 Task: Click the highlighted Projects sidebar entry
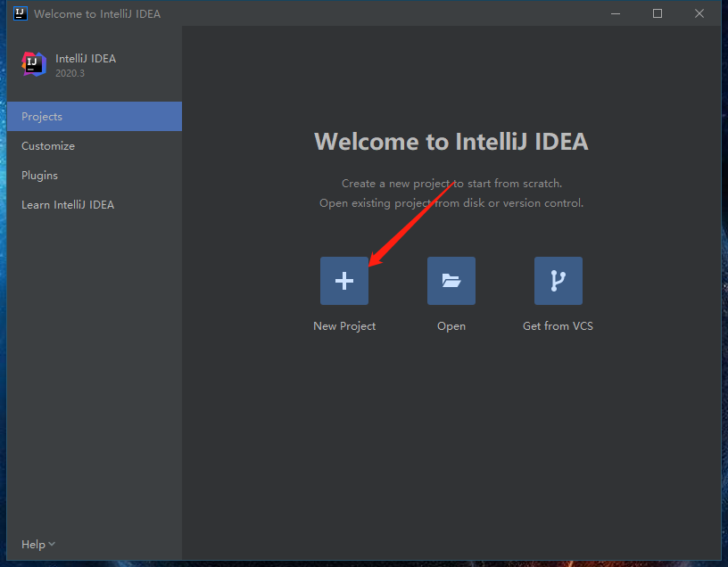tap(41, 116)
